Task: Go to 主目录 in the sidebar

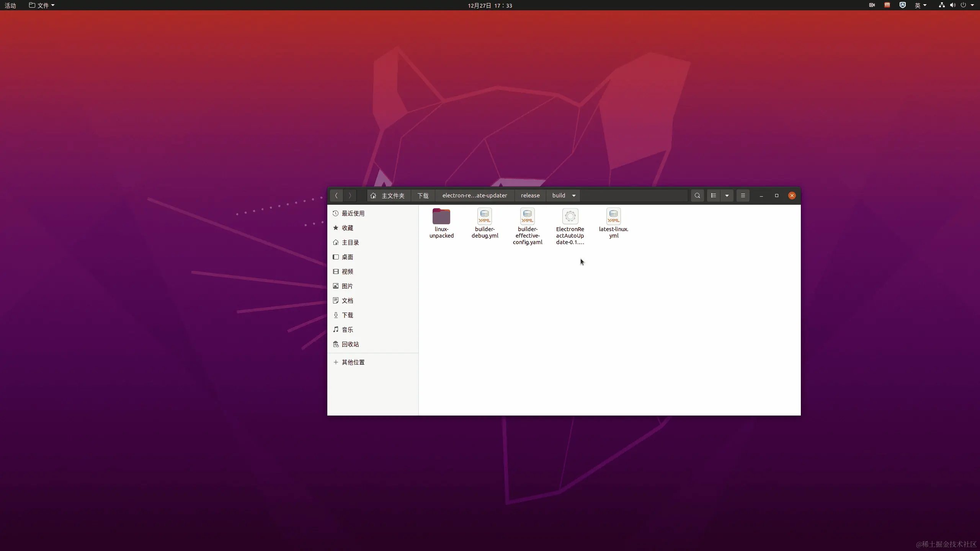Action: (373, 243)
